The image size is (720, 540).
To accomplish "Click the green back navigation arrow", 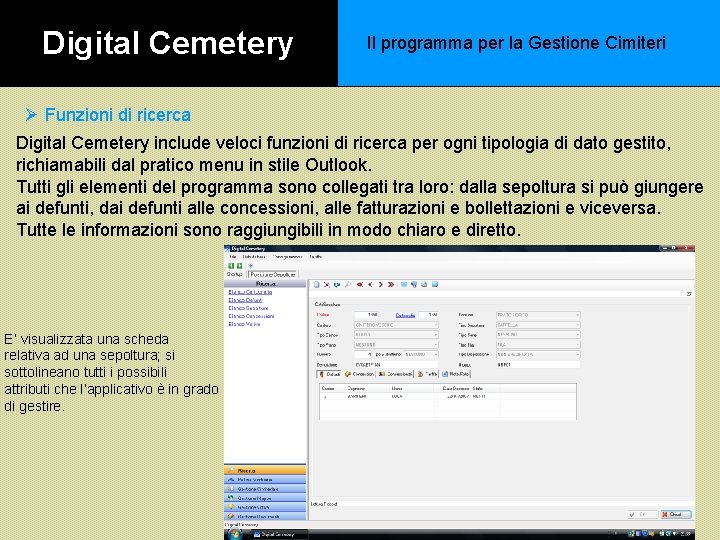I will click(231, 266).
